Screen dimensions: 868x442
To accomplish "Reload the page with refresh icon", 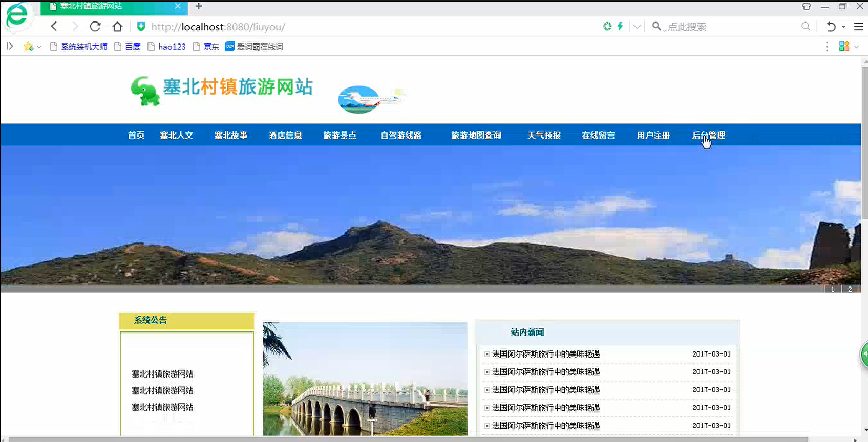I will click(95, 26).
